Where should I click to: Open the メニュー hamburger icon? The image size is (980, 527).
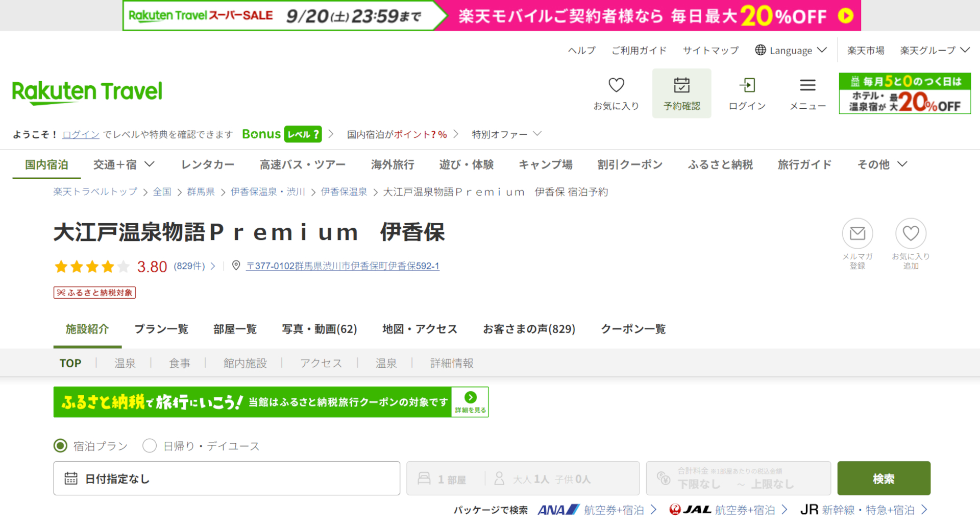tap(807, 85)
